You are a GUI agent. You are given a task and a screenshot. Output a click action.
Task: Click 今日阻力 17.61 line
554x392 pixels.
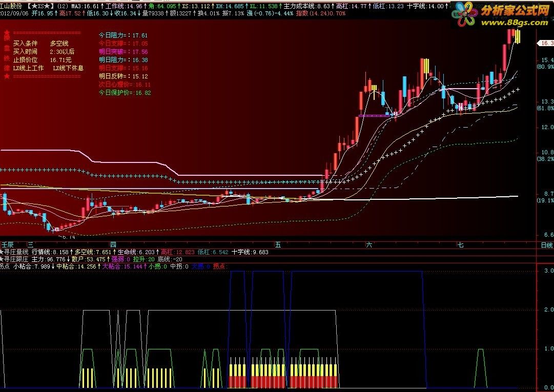(x=123, y=35)
